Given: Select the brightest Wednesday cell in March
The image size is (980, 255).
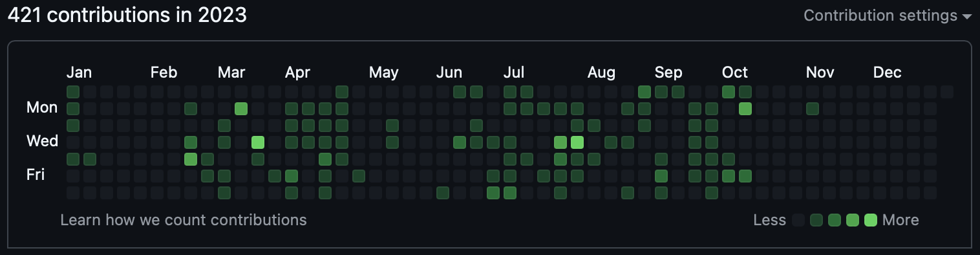Looking at the screenshot, I should tap(258, 142).
